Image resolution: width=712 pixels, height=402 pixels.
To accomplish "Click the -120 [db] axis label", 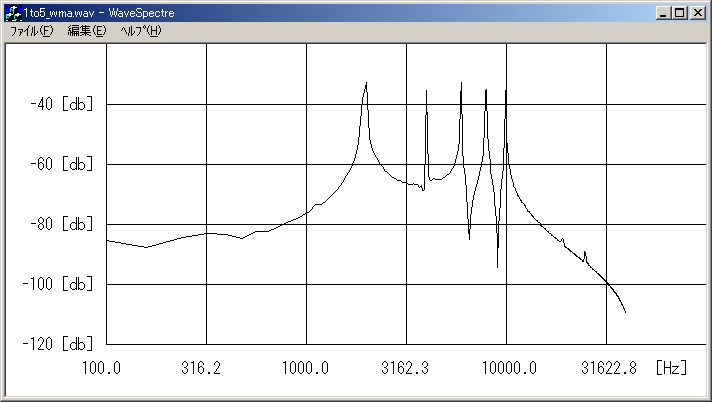I will [58, 344].
